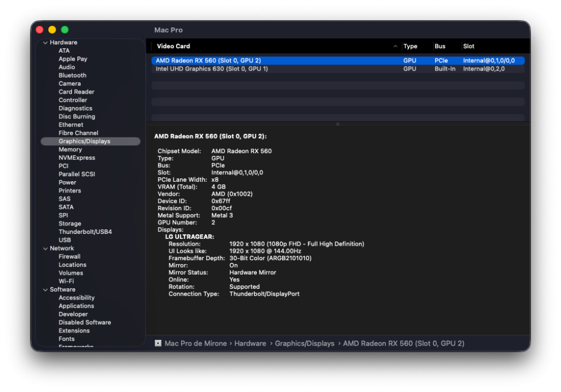Click the LG ULTRAGEAR display heading
This screenshot has width=561, height=392.
[x=190, y=237]
